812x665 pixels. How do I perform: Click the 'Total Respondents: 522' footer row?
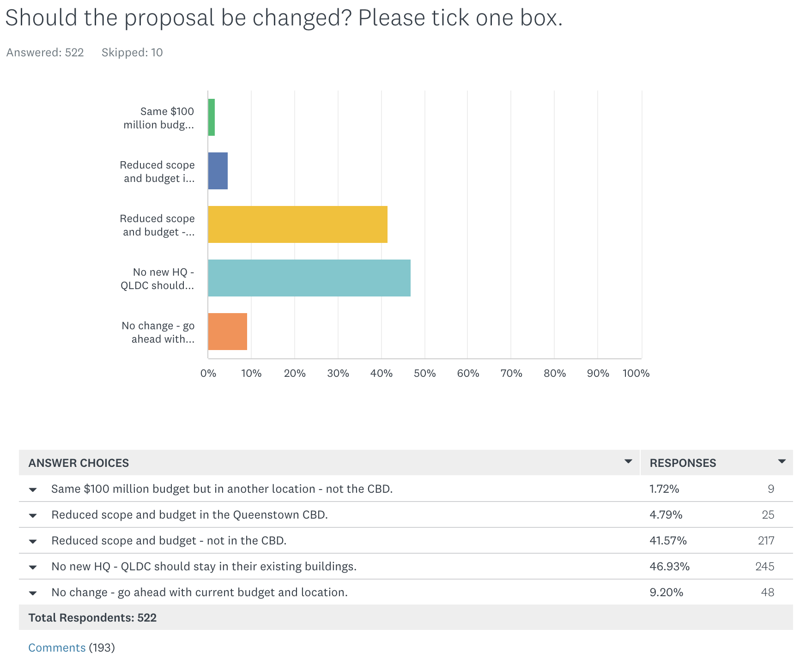[92, 618]
